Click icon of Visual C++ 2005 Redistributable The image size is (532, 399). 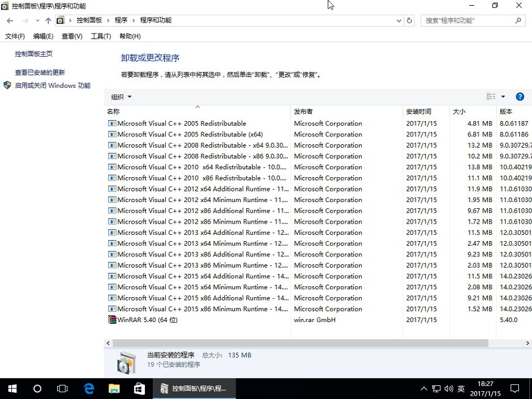[x=112, y=123]
